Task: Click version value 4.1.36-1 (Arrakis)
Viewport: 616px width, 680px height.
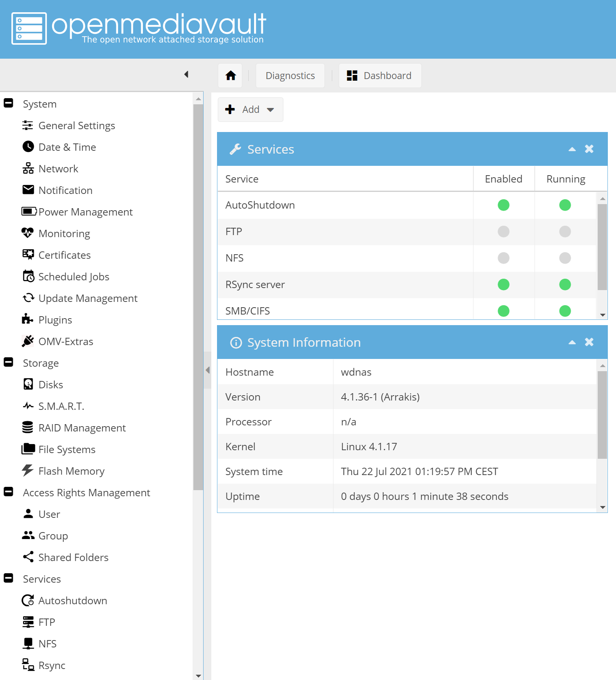Action: pos(380,397)
